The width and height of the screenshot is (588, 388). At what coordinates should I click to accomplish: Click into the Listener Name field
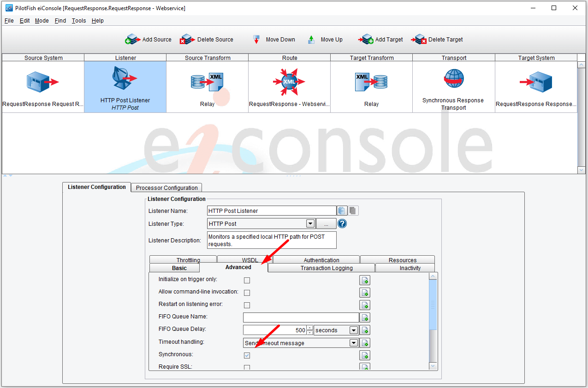pyautogui.click(x=272, y=211)
